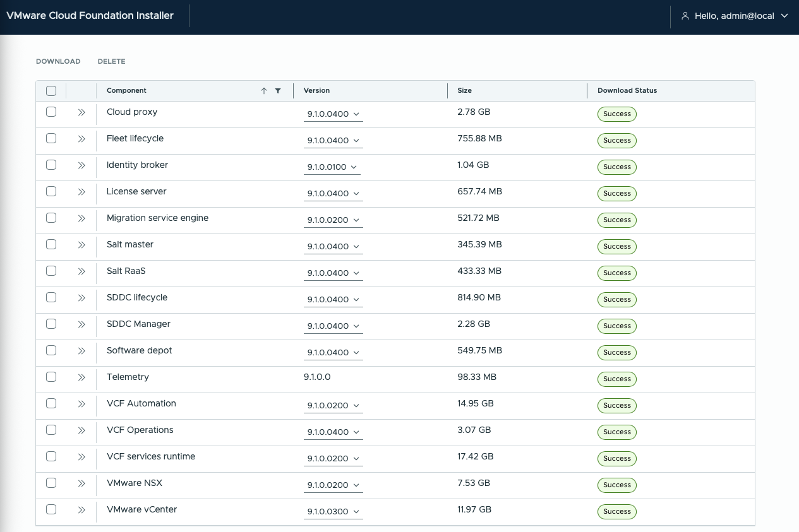Open the VMware vCenter version dropdown
799x532 pixels.
pyautogui.click(x=333, y=512)
